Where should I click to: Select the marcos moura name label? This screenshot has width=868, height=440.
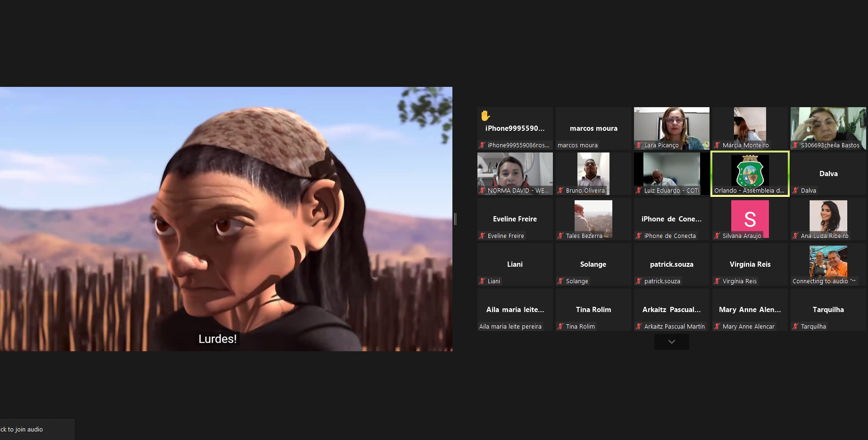coord(577,145)
